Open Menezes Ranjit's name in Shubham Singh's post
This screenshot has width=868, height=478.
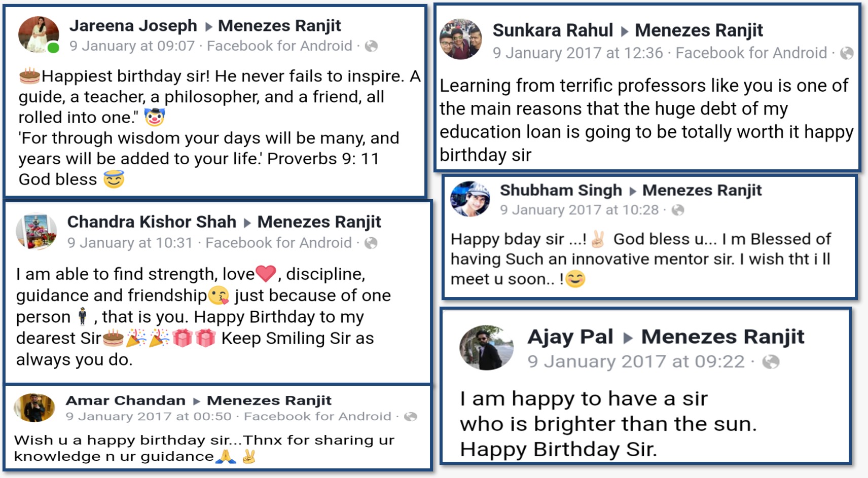(x=702, y=190)
